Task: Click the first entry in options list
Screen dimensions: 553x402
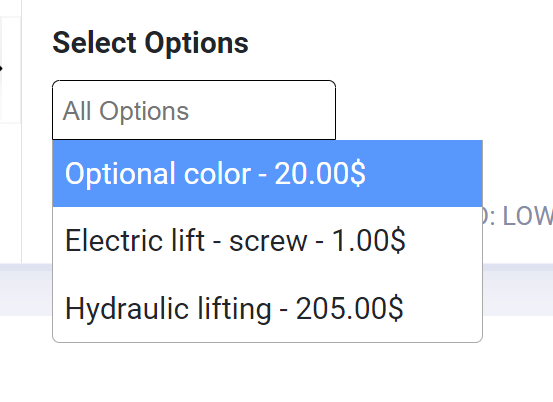Action: 267,173
